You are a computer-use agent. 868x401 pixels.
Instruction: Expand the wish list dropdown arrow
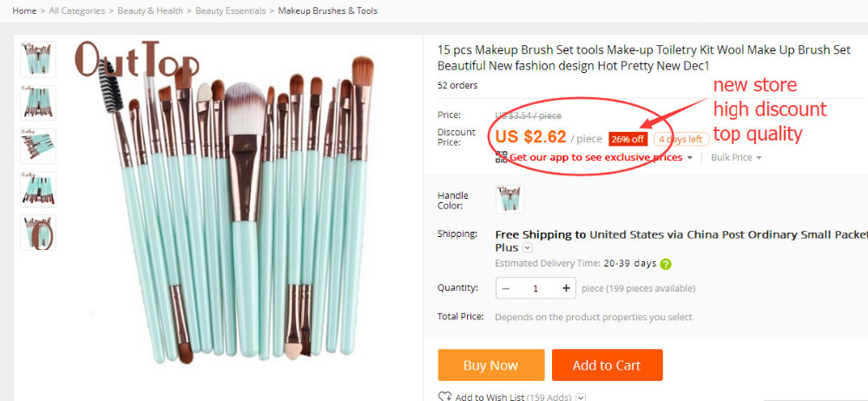click(581, 398)
